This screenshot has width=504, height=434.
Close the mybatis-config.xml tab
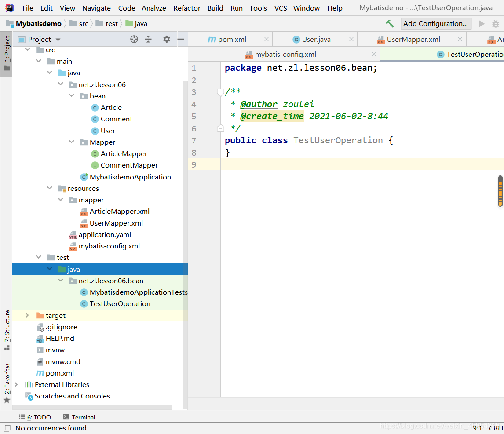pyautogui.click(x=373, y=55)
